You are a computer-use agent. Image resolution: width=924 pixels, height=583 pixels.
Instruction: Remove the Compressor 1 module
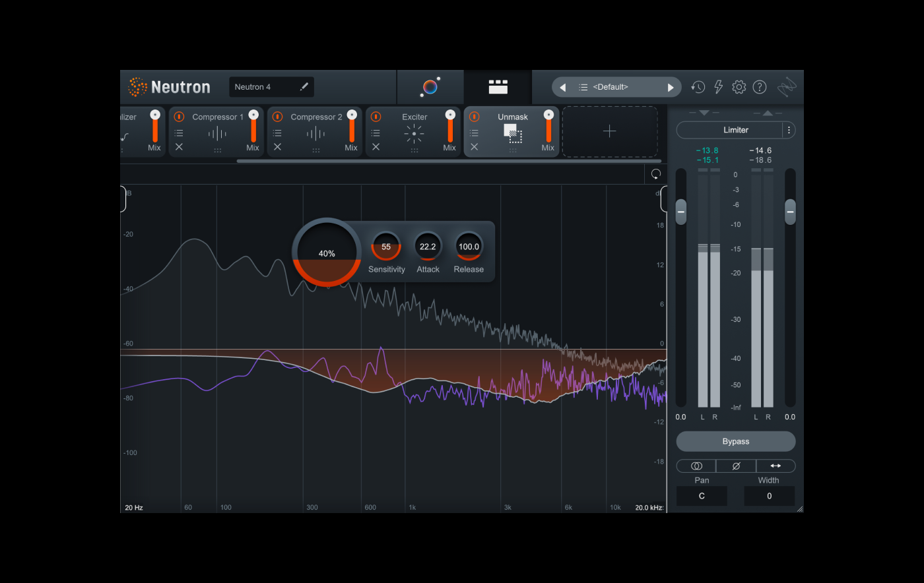(x=179, y=146)
